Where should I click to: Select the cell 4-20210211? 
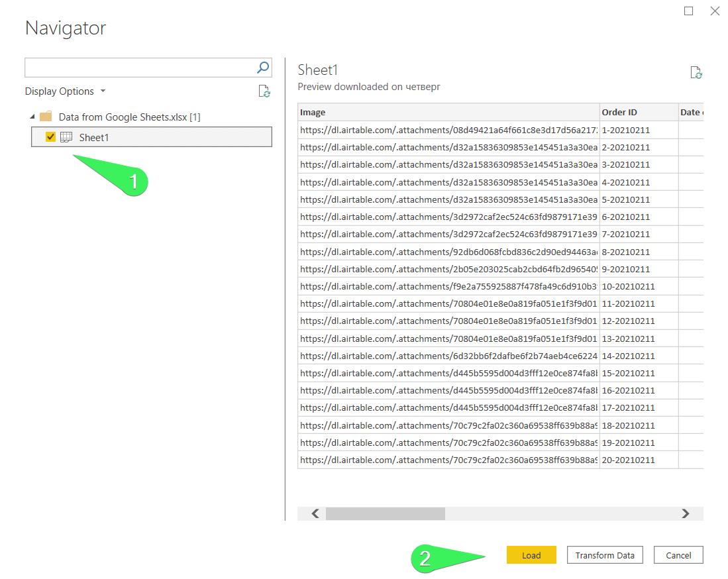[639, 182]
